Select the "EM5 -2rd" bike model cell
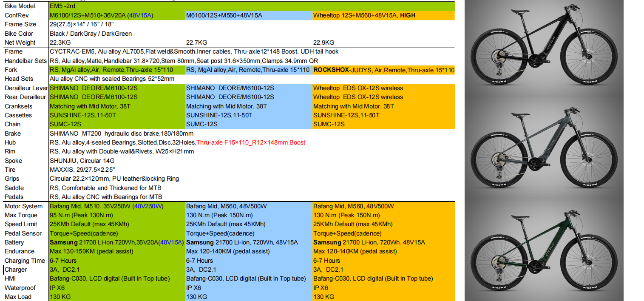The width and height of the screenshot is (644, 301). (x=64, y=6)
